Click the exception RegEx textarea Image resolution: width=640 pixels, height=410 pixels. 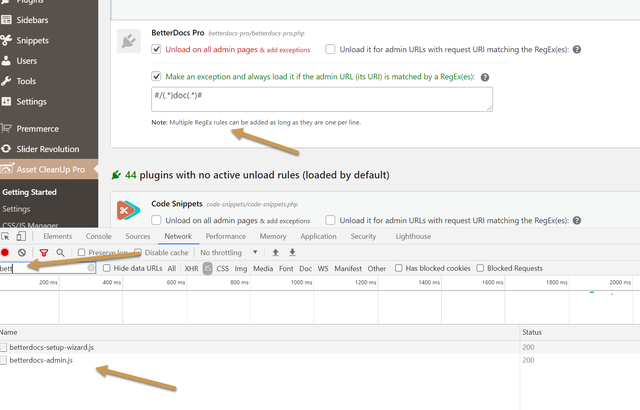(322, 99)
